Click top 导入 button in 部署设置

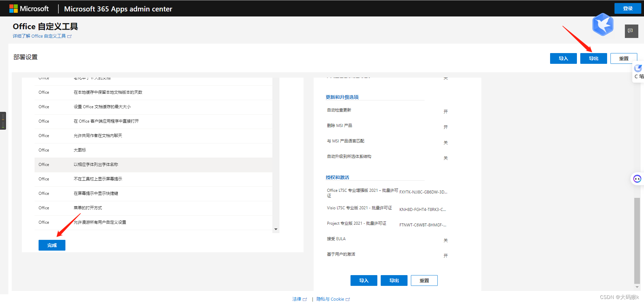tap(563, 58)
